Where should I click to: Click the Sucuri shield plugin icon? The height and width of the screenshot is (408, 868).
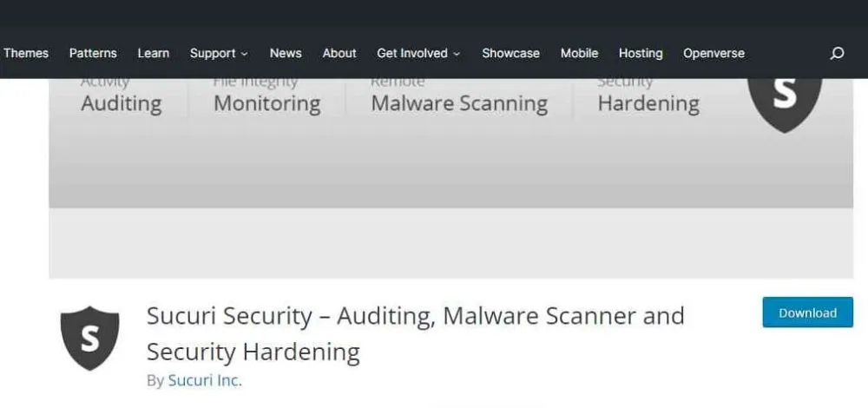tap(89, 338)
